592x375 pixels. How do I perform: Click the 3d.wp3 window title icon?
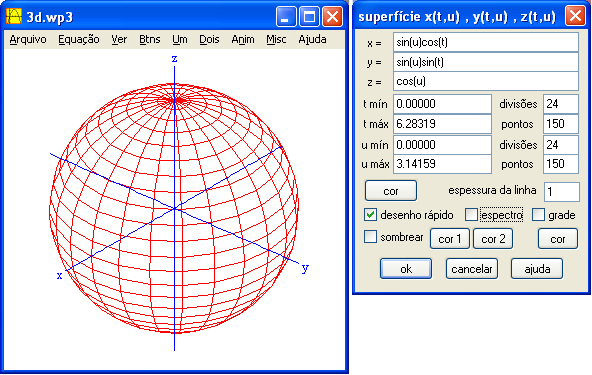click(x=14, y=16)
